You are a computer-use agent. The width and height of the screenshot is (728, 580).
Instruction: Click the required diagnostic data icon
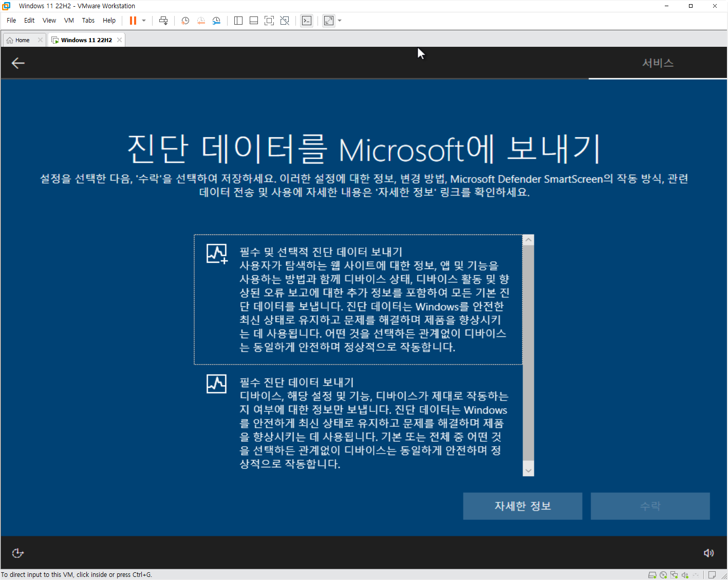point(216,384)
